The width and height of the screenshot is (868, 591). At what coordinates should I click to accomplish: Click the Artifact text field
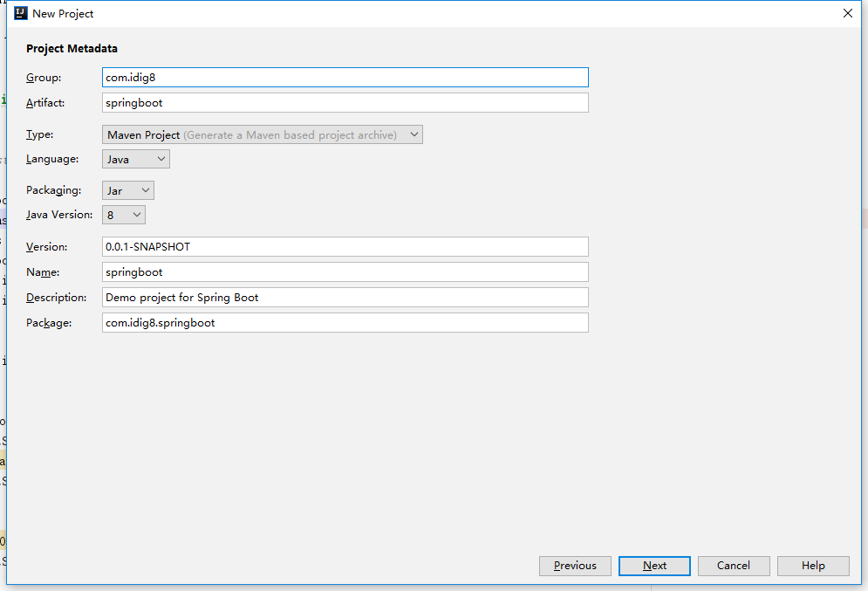pos(345,103)
